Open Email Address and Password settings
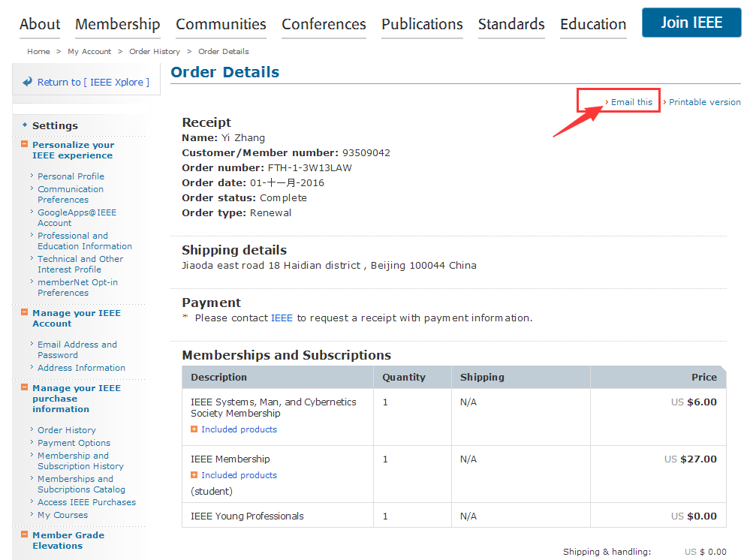Image resolution: width=750 pixels, height=560 pixels. 77,350
